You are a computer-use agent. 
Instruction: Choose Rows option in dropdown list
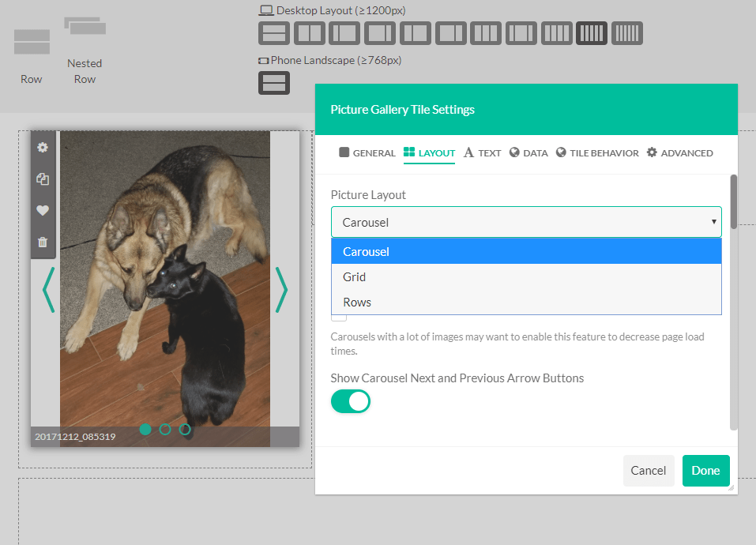(x=526, y=303)
